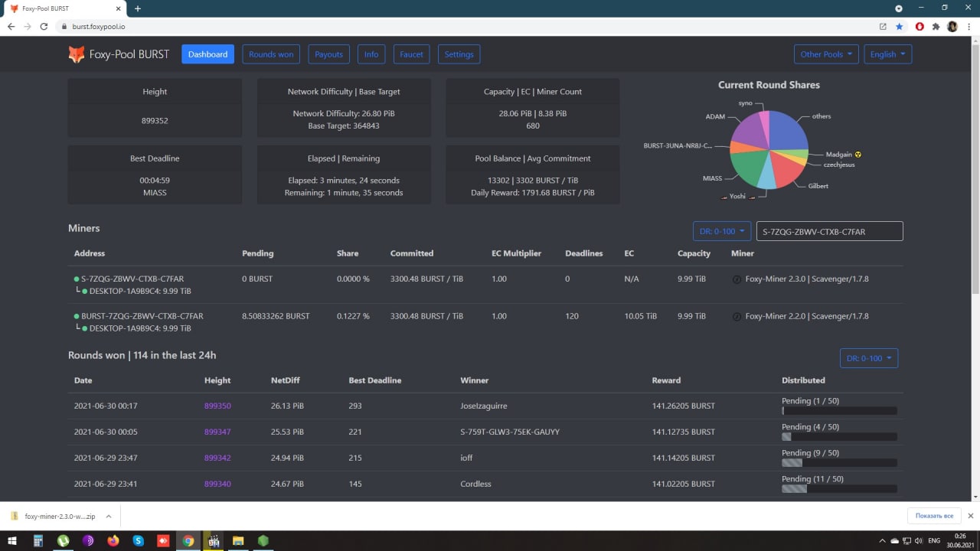
Task: Open block height 899350 link
Action: pyautogui.click(x=217, y=406)
